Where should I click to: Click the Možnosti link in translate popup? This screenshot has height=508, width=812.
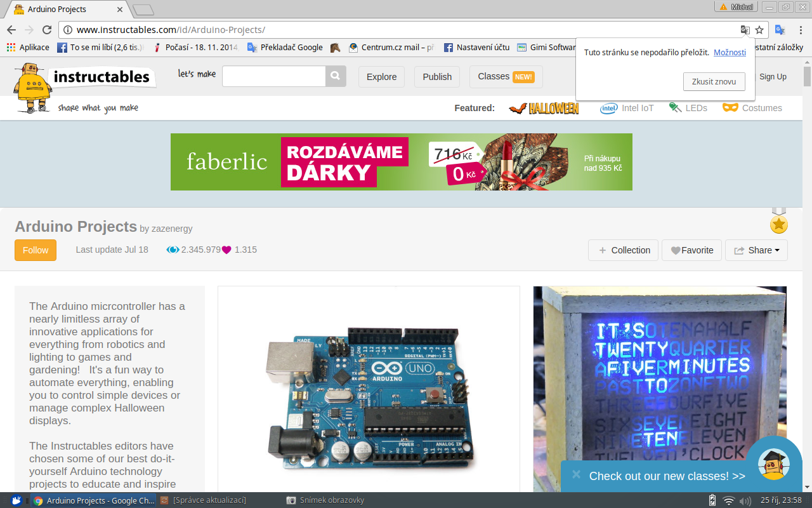click(730, 52)
